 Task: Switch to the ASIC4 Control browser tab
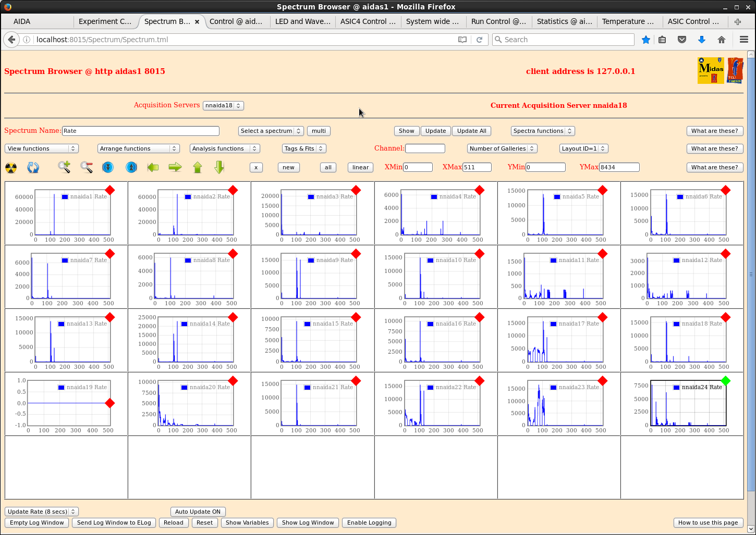pyautogui.click(x=368, y=21)
